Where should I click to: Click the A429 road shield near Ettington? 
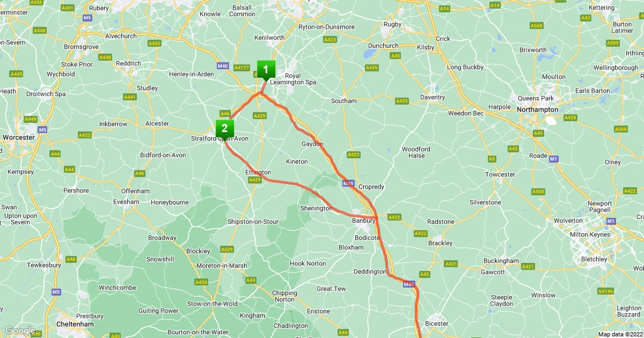point(255,180)
